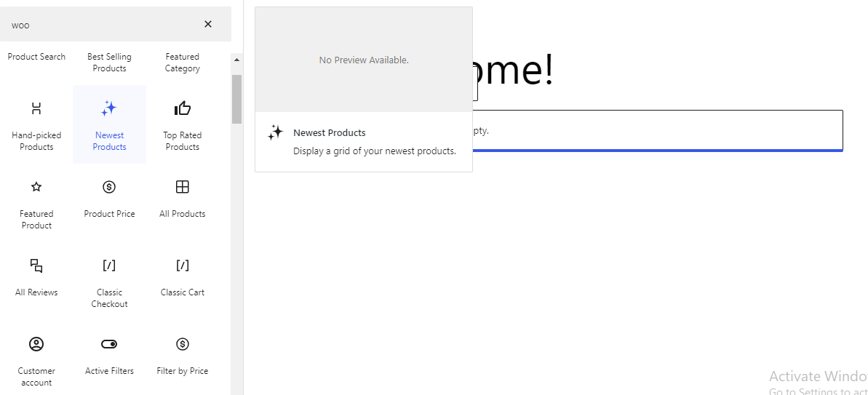Choose the Best Selling Products block

109,63
